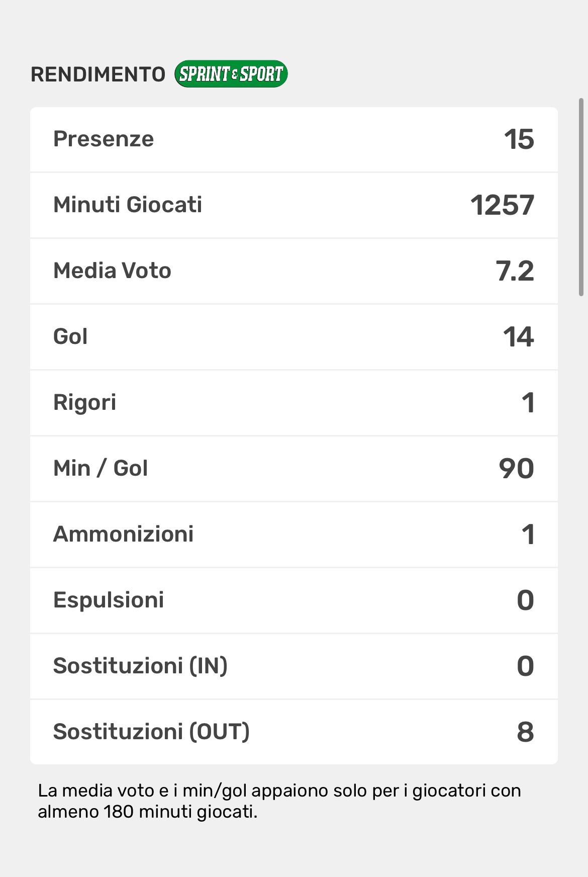Select the Rigori row label
588x877 pixels.
click(84, 402)
